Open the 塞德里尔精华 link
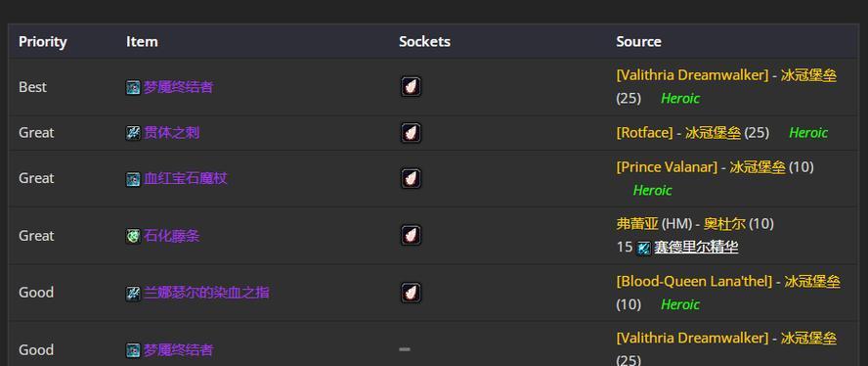868x366 pixels. coord(696,248)
